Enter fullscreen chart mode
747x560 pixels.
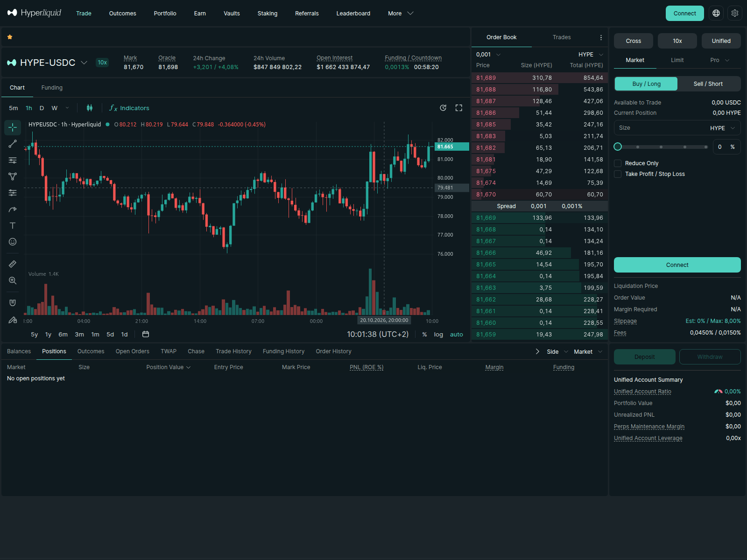pos(459,108)
